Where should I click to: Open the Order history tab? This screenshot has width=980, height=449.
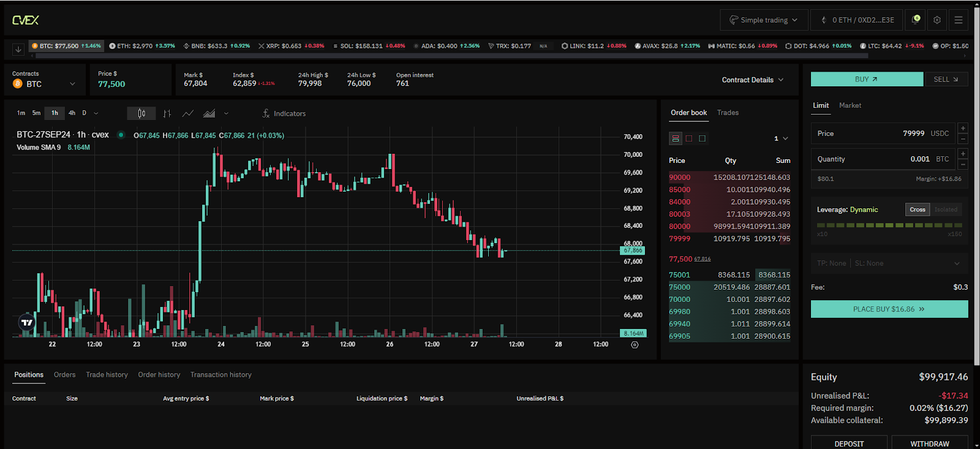159,375
